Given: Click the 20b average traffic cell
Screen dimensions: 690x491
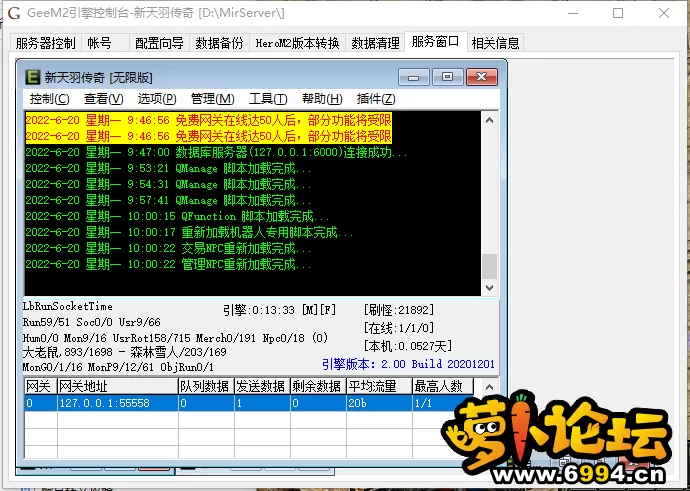Looking at the screenshot, I should tap(379, 403).
